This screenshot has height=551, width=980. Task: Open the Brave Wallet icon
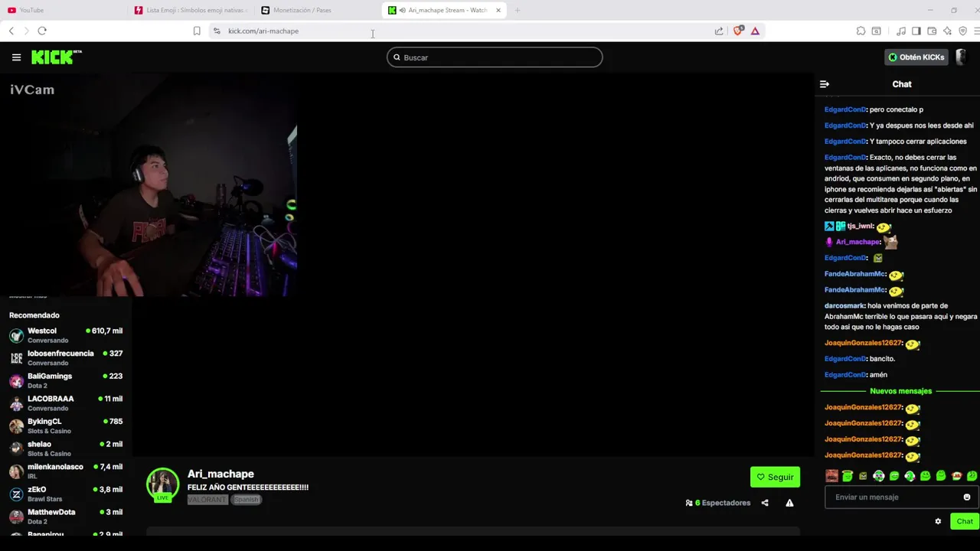pos(932,31)
